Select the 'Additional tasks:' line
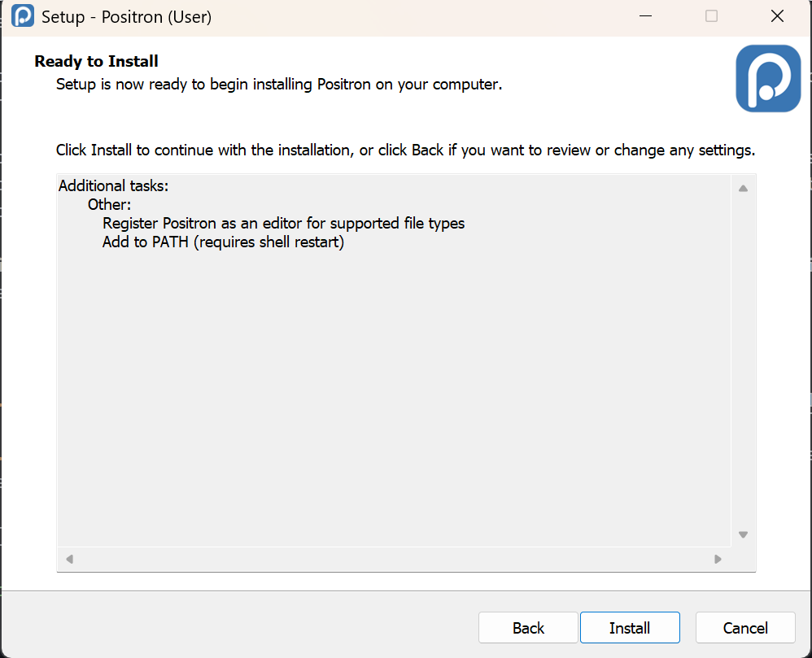Image resolution: width=812 pixels, height=658 pixels. (x=113, y=186)
